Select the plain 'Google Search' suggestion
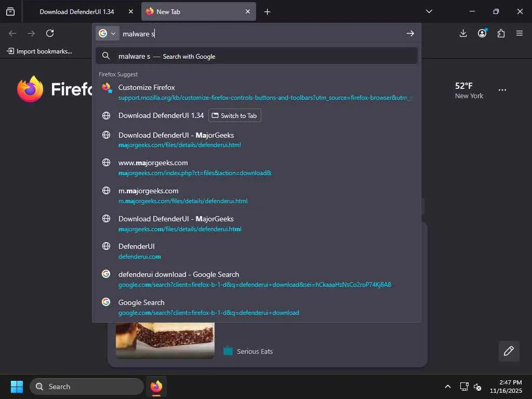Viewport: 532px width, 399px height. pyautogui.click(x=257, y=308)
